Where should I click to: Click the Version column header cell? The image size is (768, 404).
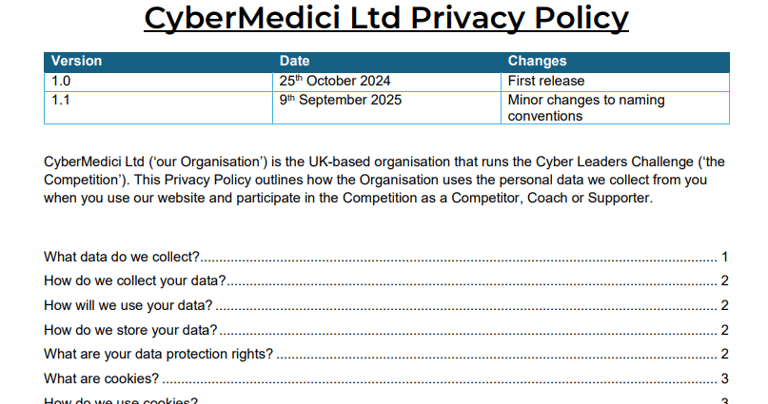point(158,62)
